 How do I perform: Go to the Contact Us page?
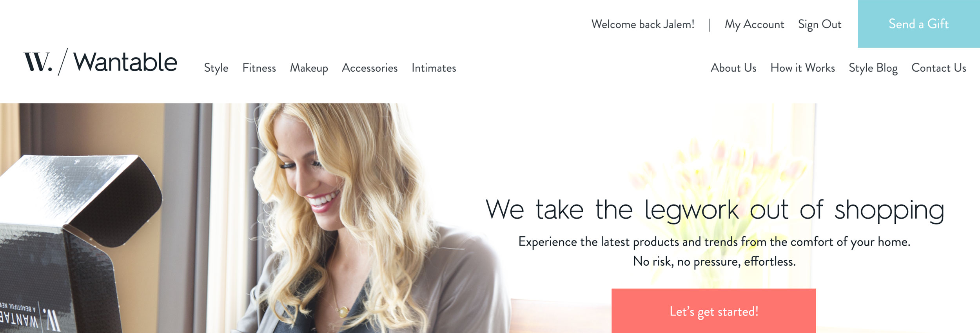pos(938,68)
